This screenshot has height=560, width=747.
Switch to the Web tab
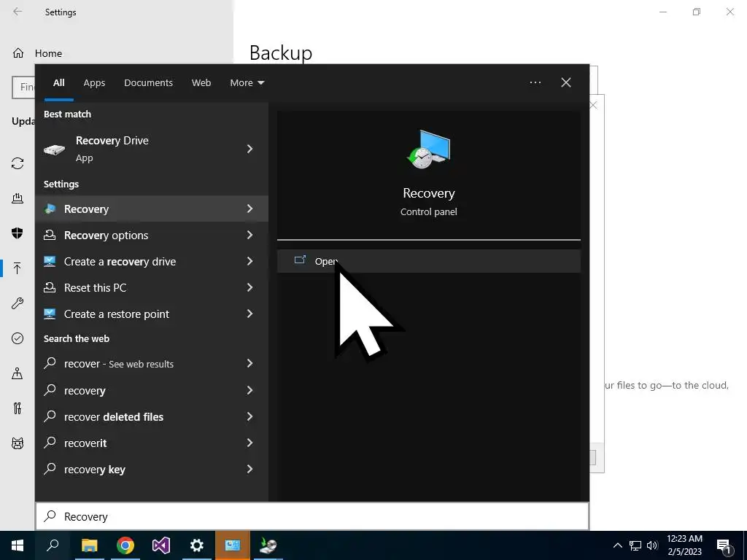(x=201, y=82)
